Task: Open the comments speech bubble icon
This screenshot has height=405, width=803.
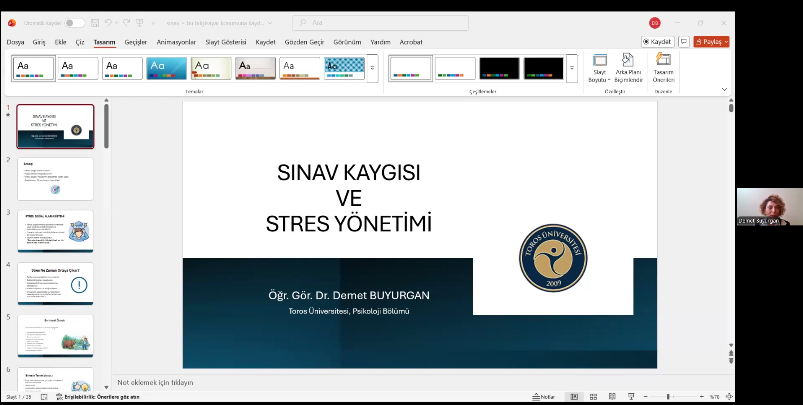Action: 684,42
